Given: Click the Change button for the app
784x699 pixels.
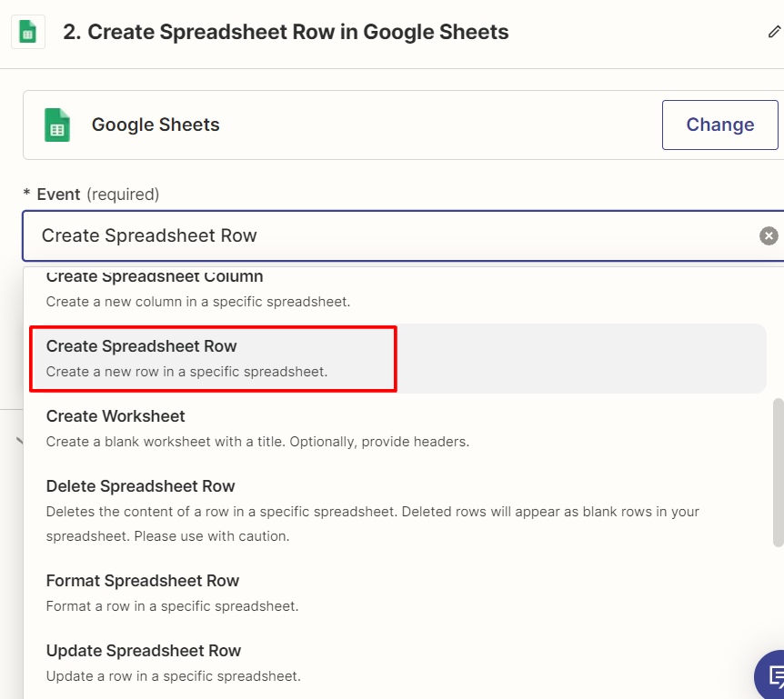Looking at the screenshot, I should coord(720,125).
